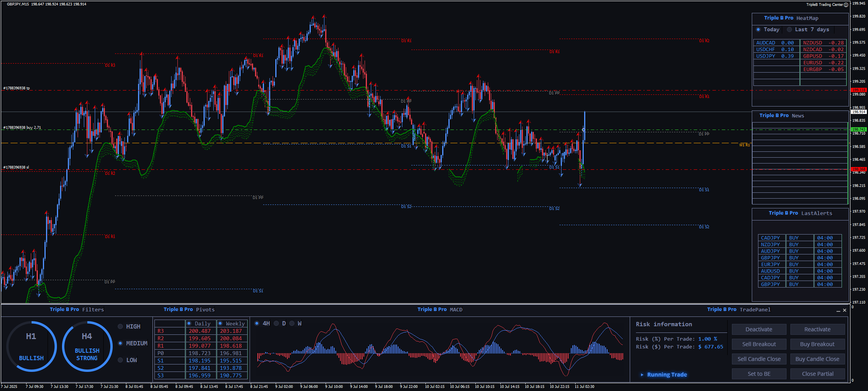The height and width of the screenshot is (391, 868).
Task: Toggle the Daily pivots radio button
Action: pos(189,323)
